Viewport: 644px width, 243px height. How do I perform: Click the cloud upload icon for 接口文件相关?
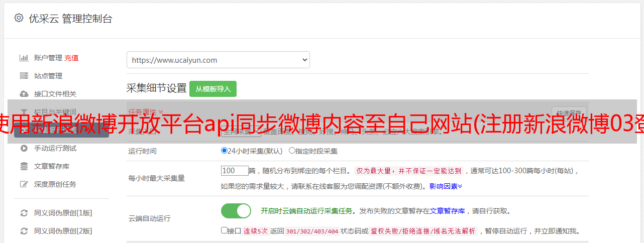24,94
